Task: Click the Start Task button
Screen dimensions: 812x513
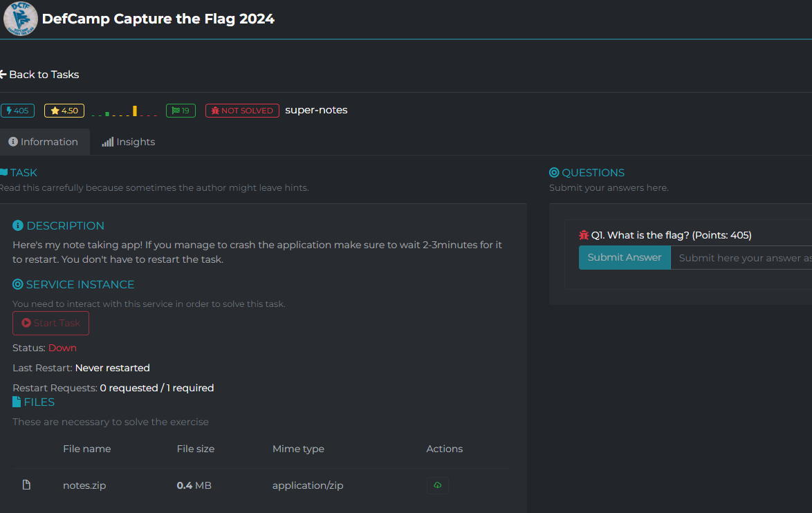Action: (50, 323)
